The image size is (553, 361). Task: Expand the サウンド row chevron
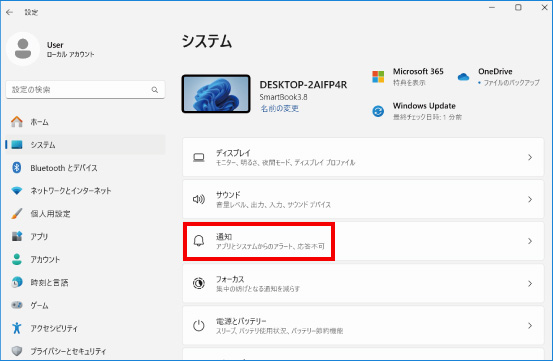(530, 199)
